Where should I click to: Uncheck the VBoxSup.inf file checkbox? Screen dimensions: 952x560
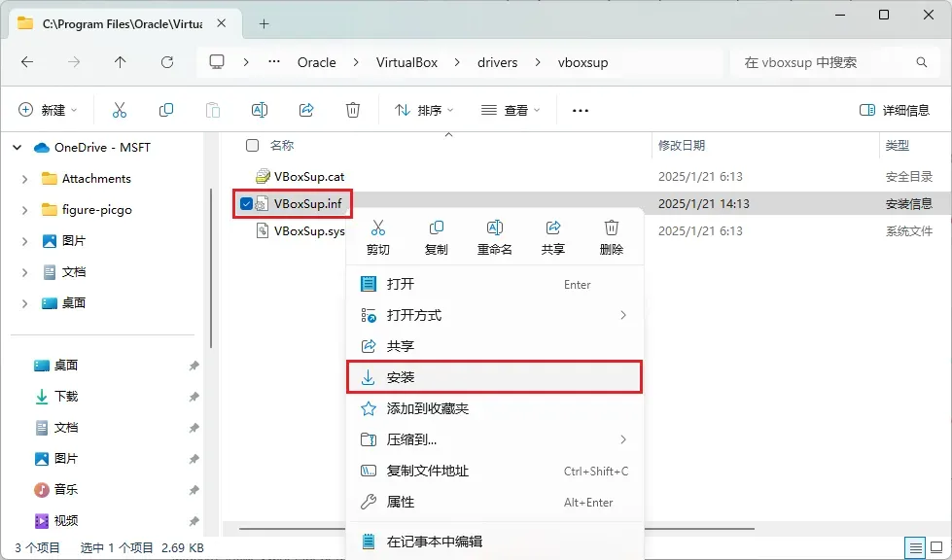pos(247,204)
